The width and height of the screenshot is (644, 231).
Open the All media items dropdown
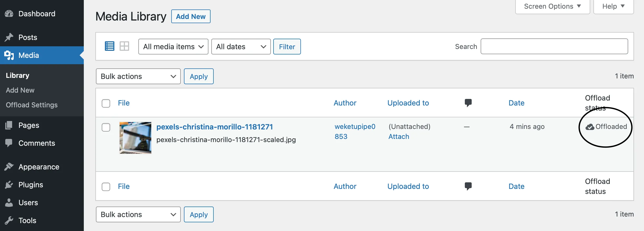(173, 47)
